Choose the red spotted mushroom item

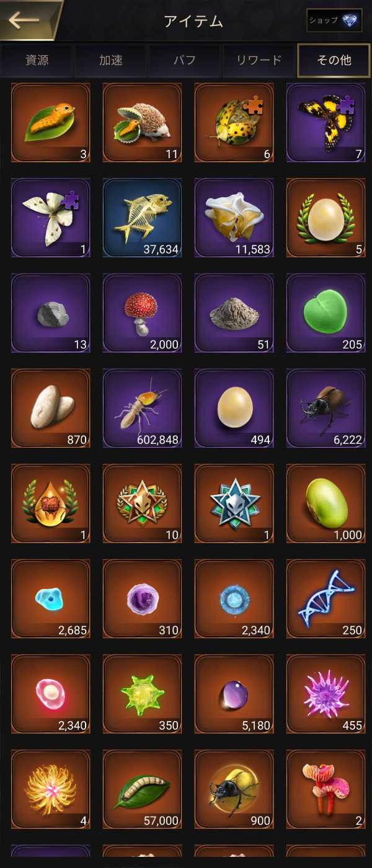[143, 314]
